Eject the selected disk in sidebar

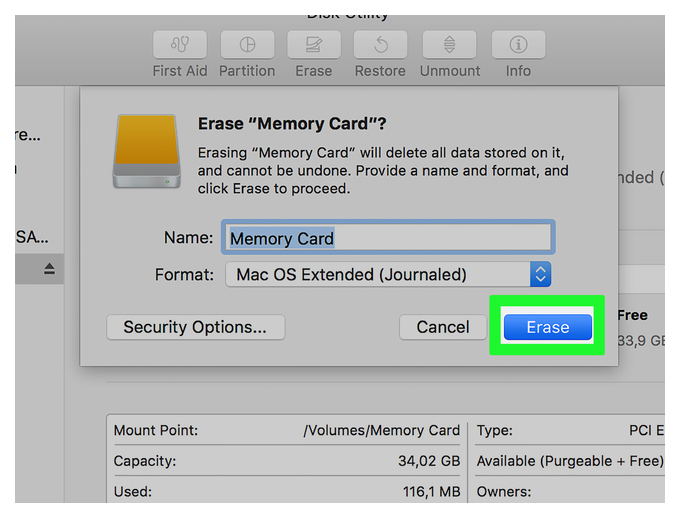tap(49, 269)
